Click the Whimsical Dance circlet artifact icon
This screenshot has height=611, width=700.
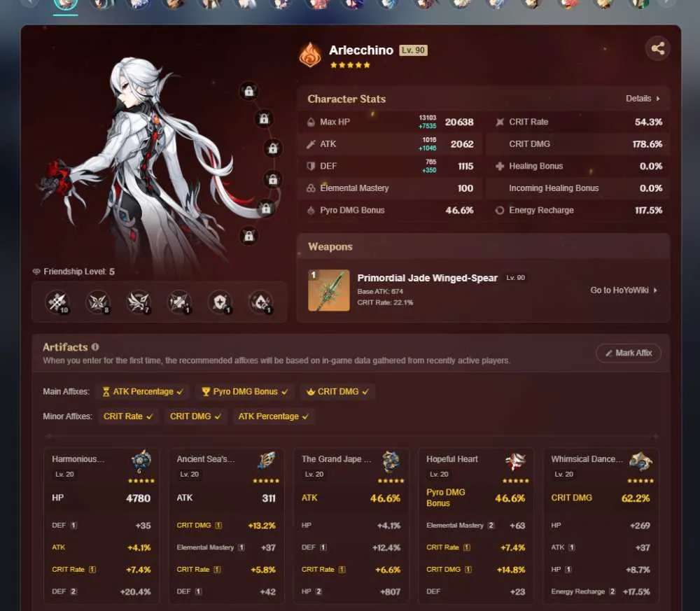point(641,461)
